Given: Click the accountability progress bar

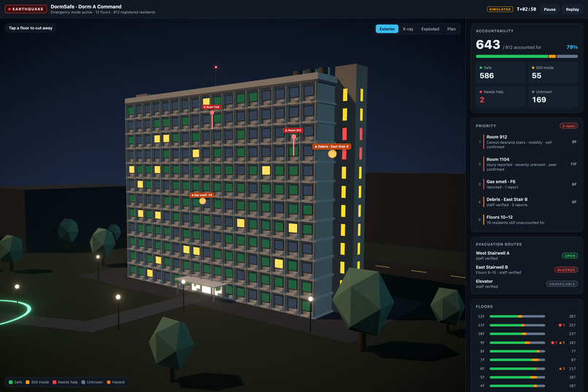Looking at the screenshot, I should tap(527, 56).
